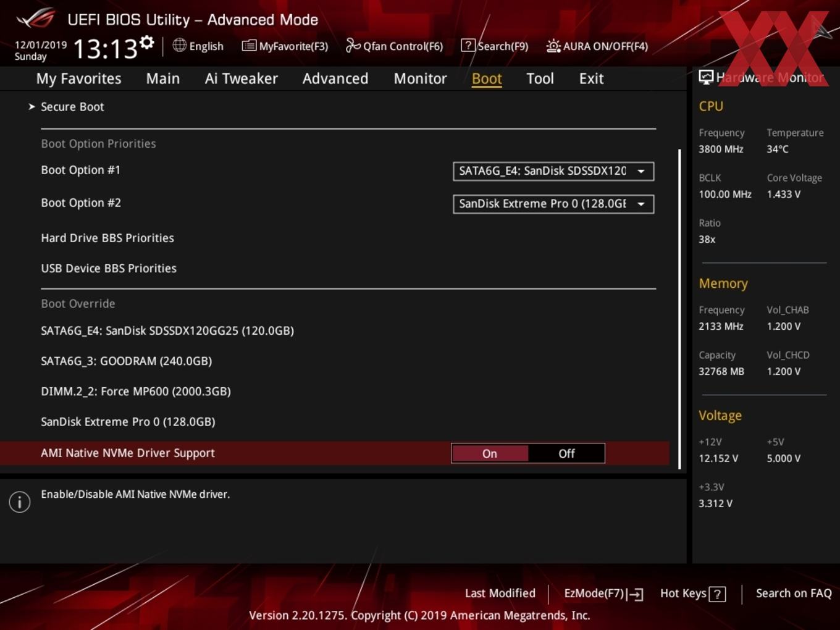Click the CPU temperature 34°C value

778,149
